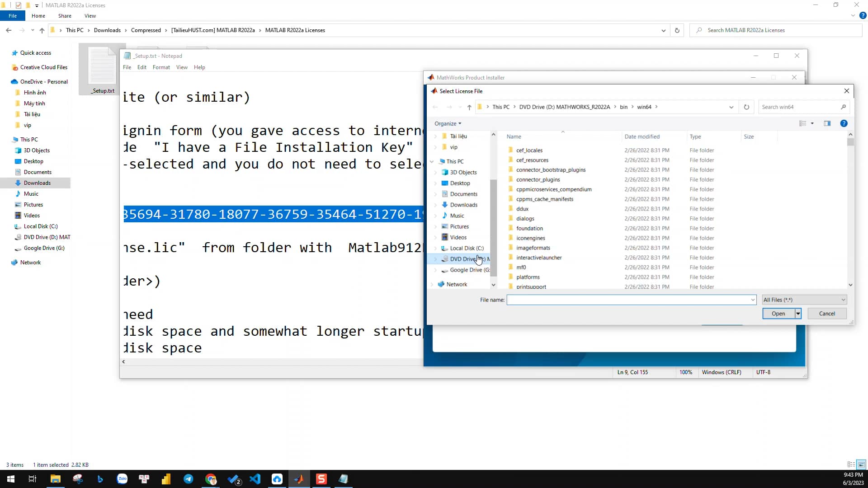
Task: Toggle the preview pane in the file dialog
Action: (828, 123)
